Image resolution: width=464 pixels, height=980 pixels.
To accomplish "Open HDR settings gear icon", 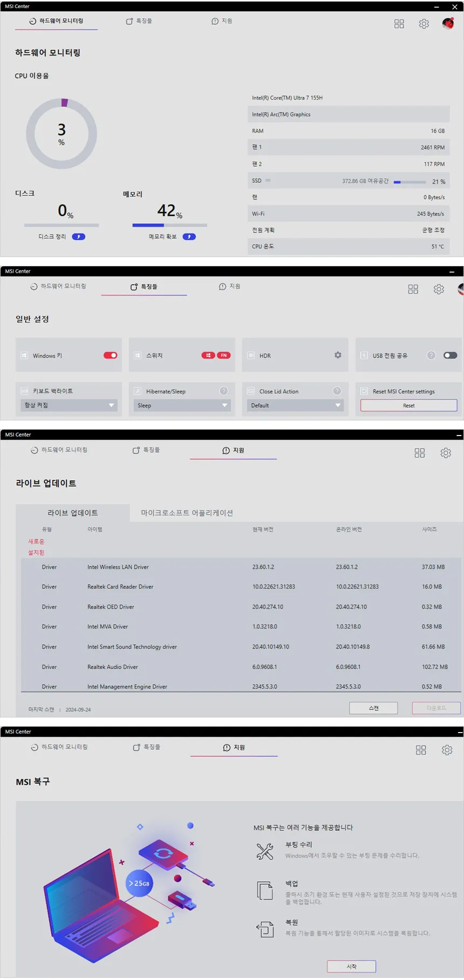I will point(338,355).
